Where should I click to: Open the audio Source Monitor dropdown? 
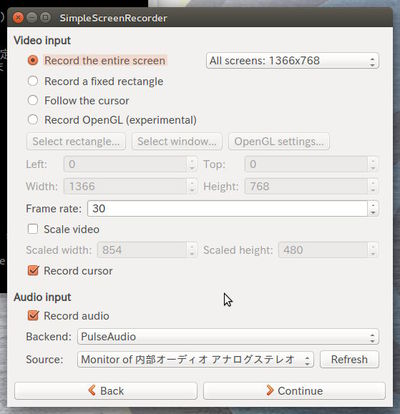[x=195, y=360]
